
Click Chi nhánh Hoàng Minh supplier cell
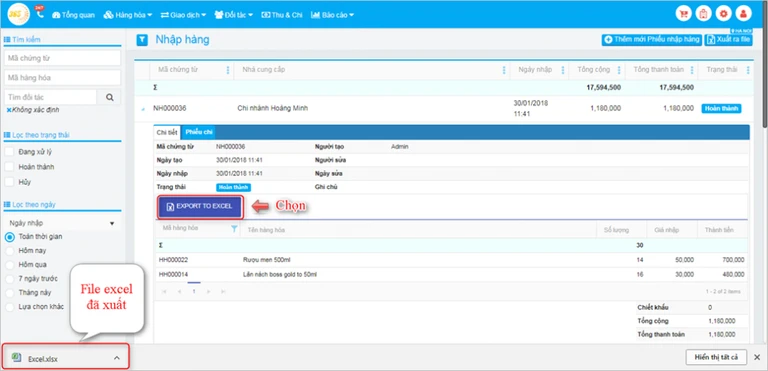point(273,108)
